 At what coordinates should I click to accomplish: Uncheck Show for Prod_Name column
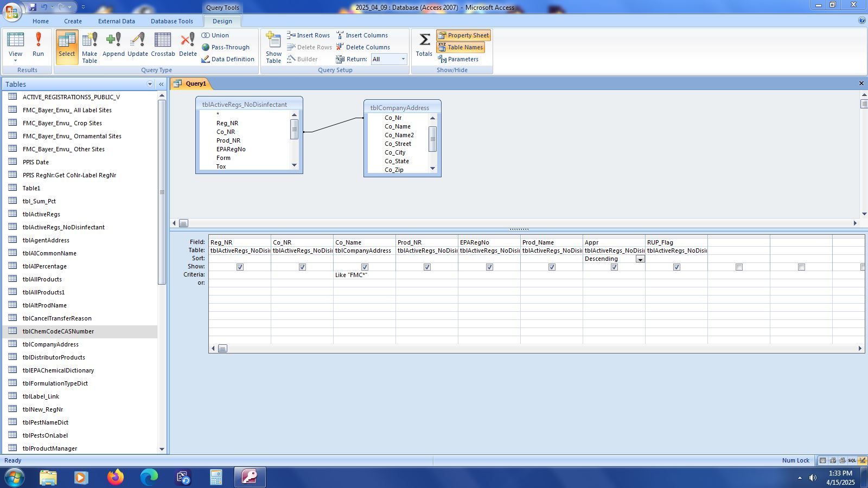(x=552, y=267)
